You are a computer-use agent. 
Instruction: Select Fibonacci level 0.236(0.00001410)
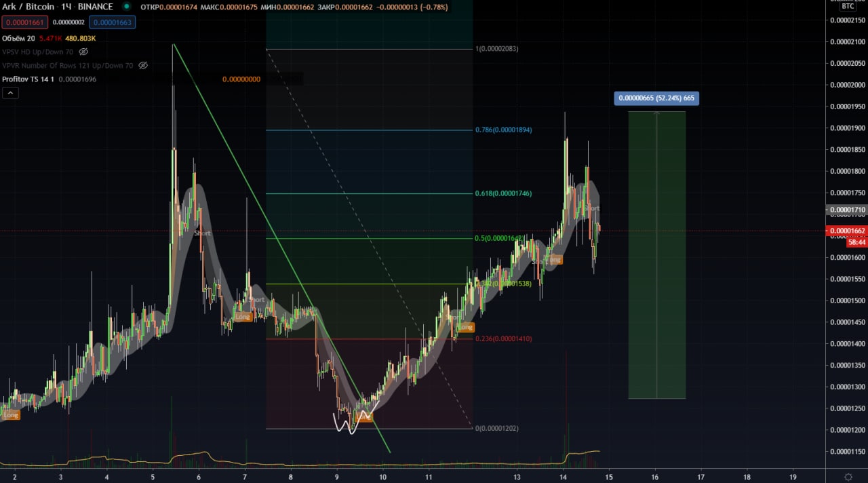pos(502,339)
